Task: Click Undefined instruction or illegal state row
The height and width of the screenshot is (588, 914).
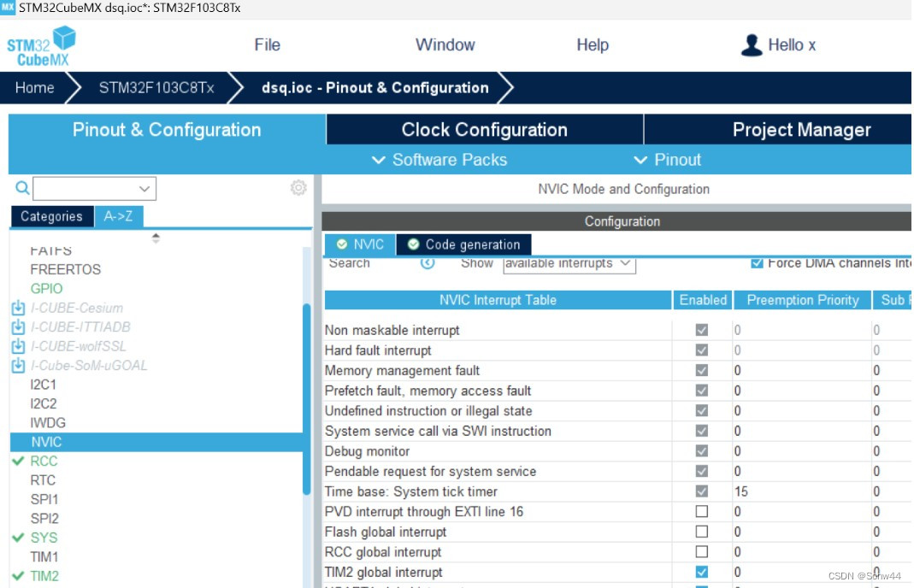Action: [618, 411]
